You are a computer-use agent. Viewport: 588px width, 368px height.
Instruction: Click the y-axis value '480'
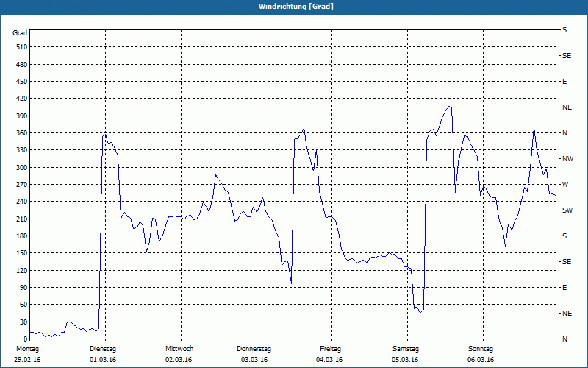22,64
